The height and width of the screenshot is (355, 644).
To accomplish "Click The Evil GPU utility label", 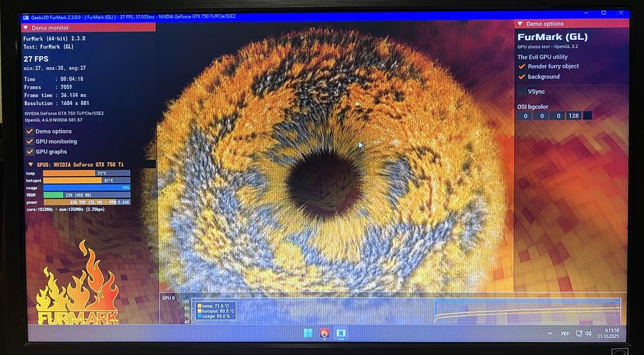I will (542, 57).
